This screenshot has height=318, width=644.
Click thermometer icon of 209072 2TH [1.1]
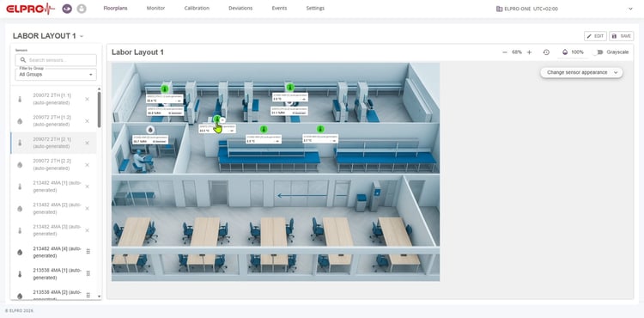(20, 99)
